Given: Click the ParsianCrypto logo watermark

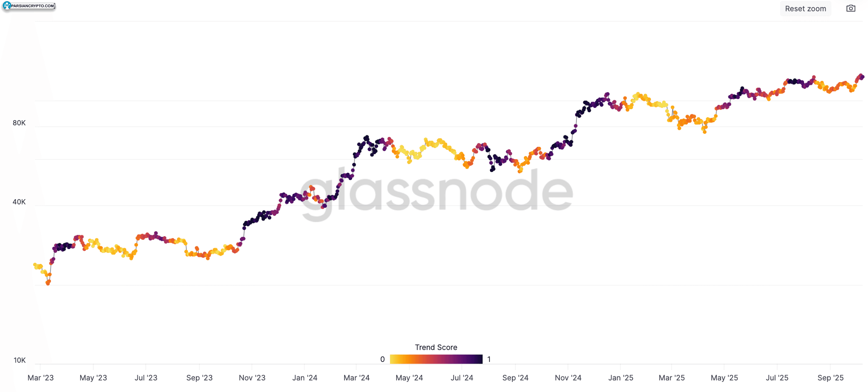Looking at the screenshot, I should pyautogui.click(x=29, y=6).
